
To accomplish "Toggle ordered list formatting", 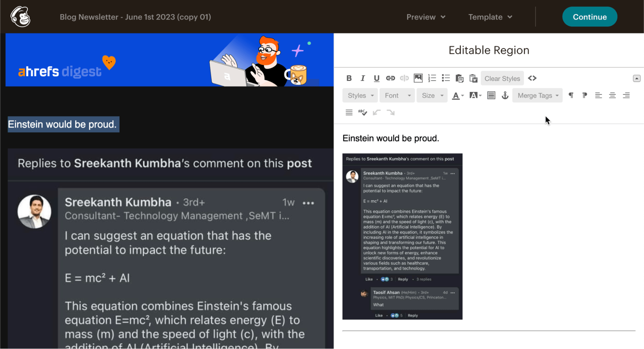I will tap(432, 78).
